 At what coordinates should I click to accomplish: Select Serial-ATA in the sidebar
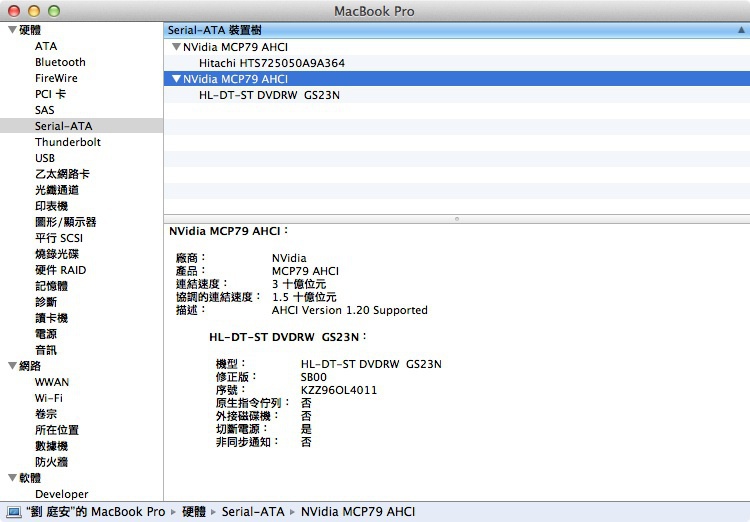point(81,126)
